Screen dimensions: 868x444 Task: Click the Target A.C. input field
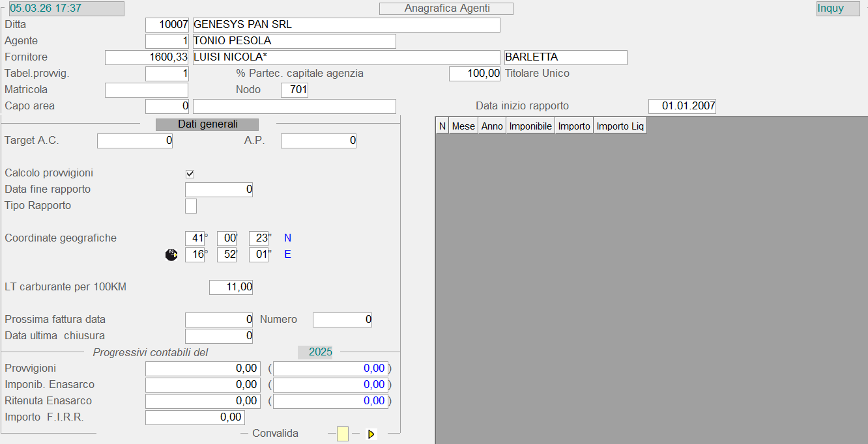(x=135, y=141)
